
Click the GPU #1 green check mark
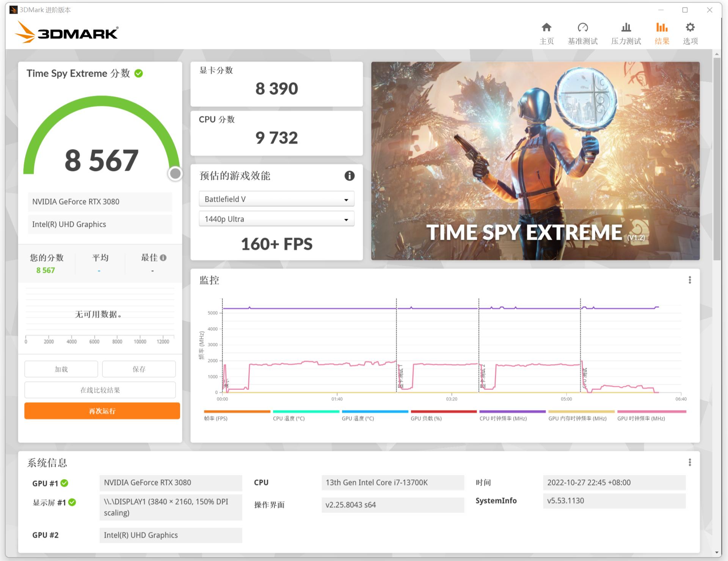[x=64, y=483]
